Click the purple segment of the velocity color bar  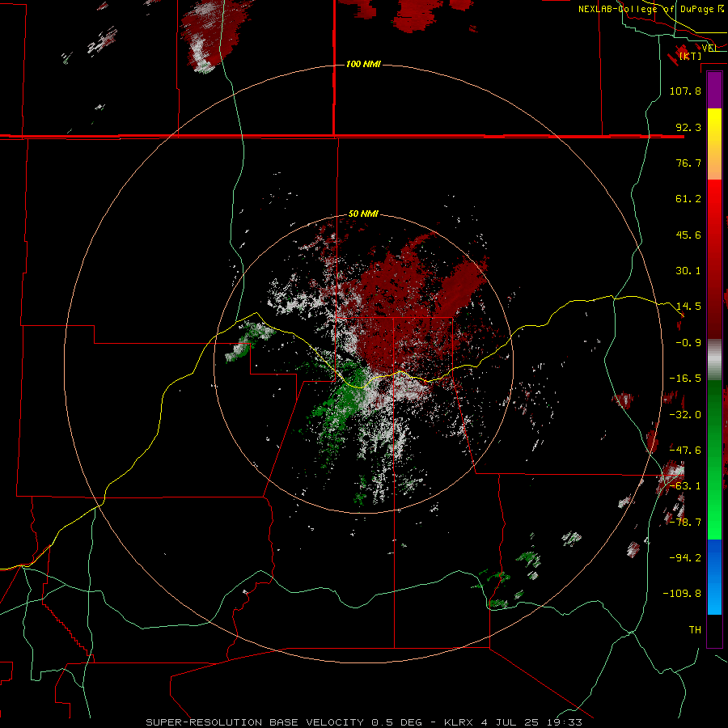[x=714, y=91]
